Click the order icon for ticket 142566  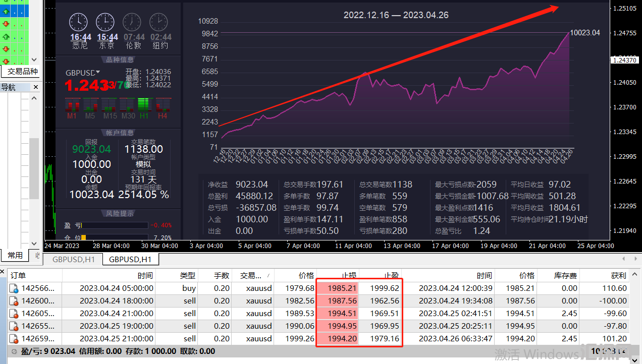click(14, 289)
